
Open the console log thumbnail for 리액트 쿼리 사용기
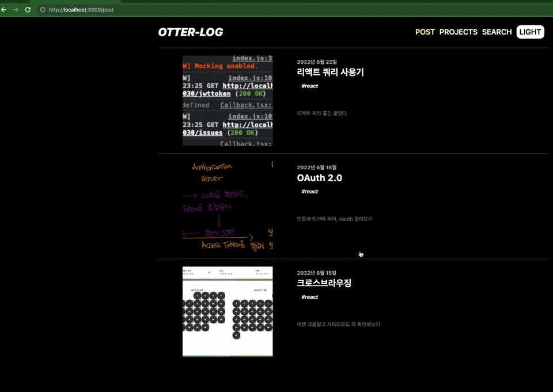pos(228,101)
